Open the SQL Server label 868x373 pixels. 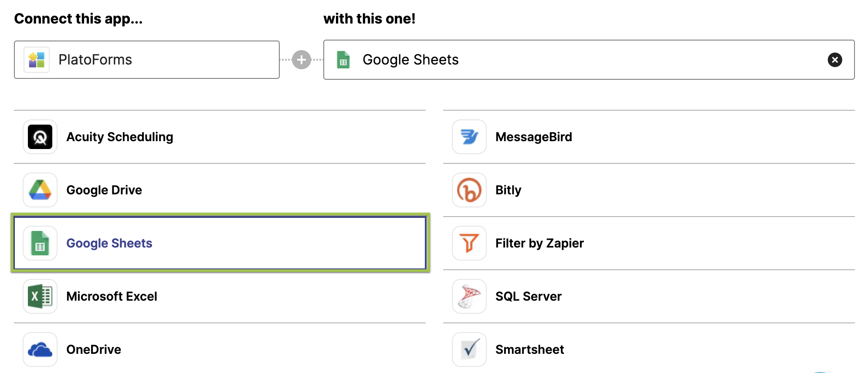point(528,296)
